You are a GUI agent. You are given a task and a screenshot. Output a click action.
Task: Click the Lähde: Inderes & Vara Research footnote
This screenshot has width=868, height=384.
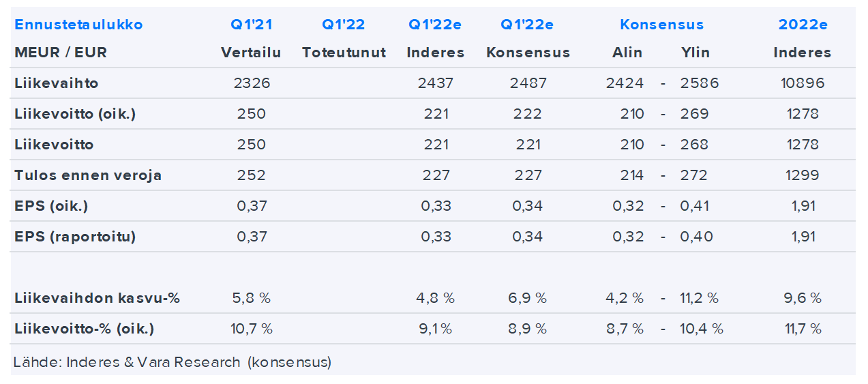[172, 362]
